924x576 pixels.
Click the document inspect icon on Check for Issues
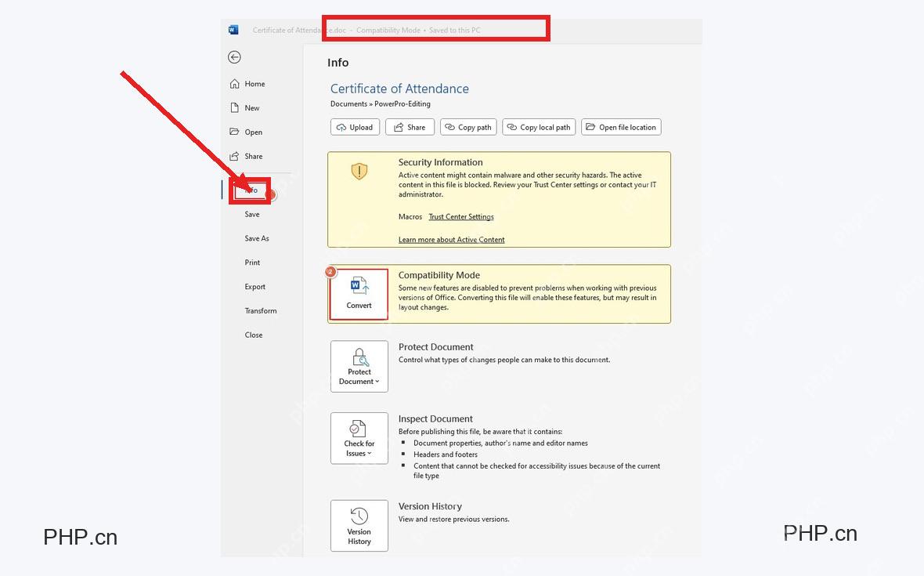click(358, 429)
